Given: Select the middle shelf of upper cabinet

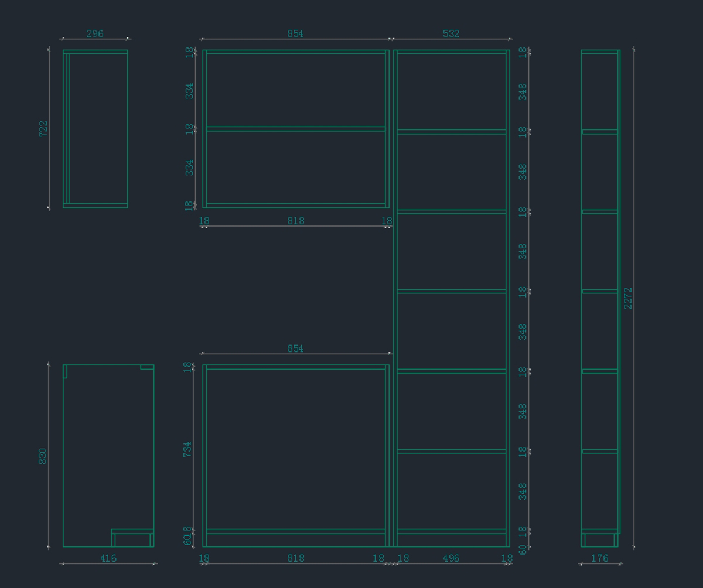Looking at the screenshot, I should click(x=296, y=128).
